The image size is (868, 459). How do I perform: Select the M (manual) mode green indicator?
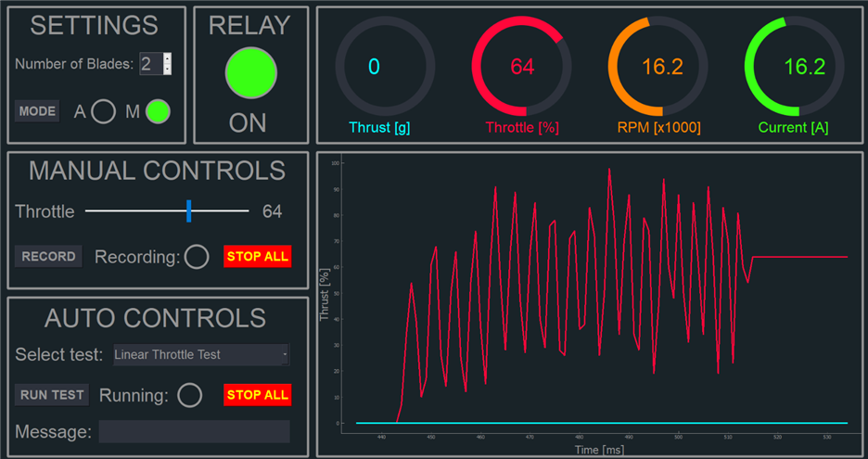pyautogui.click(x=158, y=111)
